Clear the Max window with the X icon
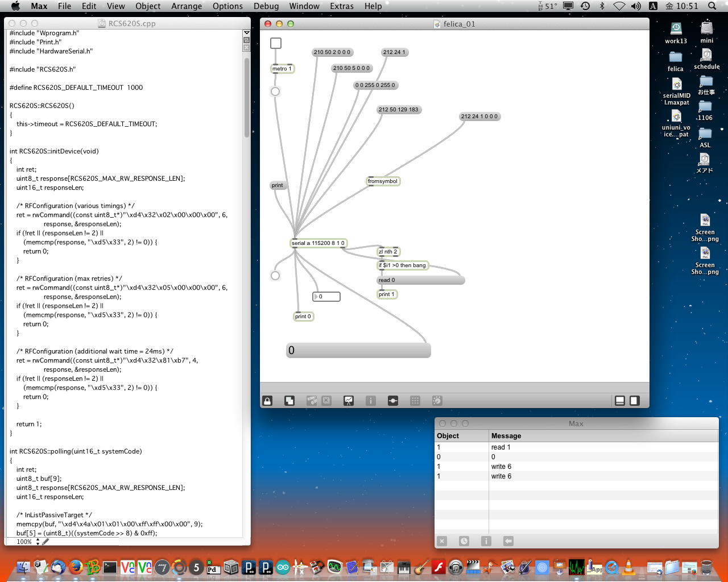The width and height of the screenshot is (728, 582). (x=442, y=541)
